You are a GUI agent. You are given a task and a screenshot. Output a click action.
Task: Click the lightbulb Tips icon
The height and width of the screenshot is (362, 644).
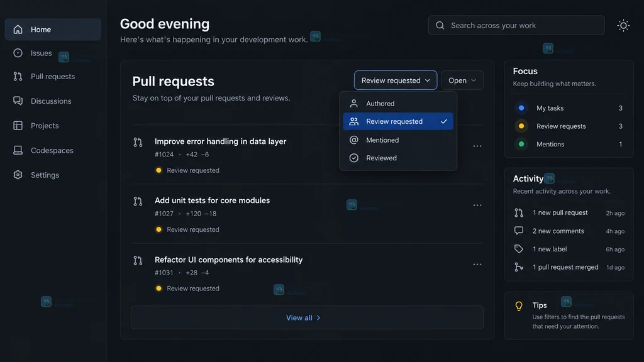tap(519, 306)
